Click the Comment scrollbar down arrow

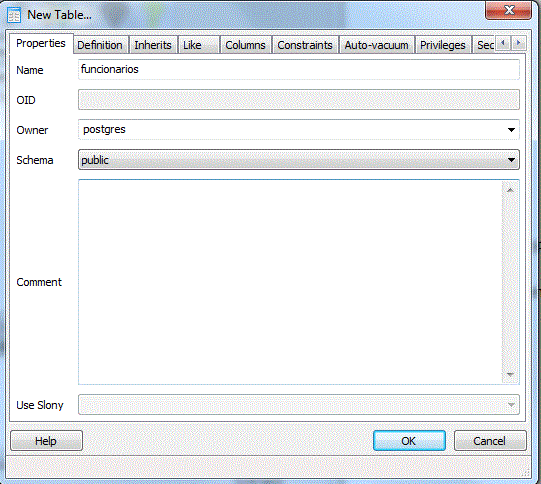click(511, 374)
